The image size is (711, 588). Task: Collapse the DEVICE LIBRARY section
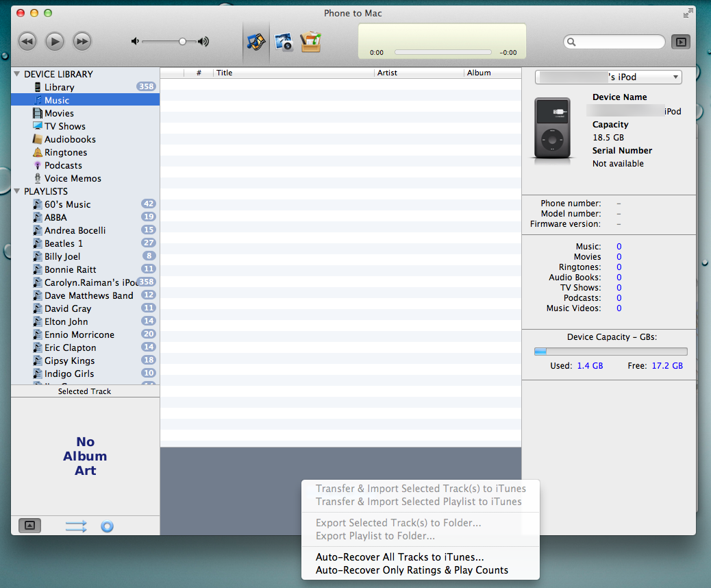17,74
